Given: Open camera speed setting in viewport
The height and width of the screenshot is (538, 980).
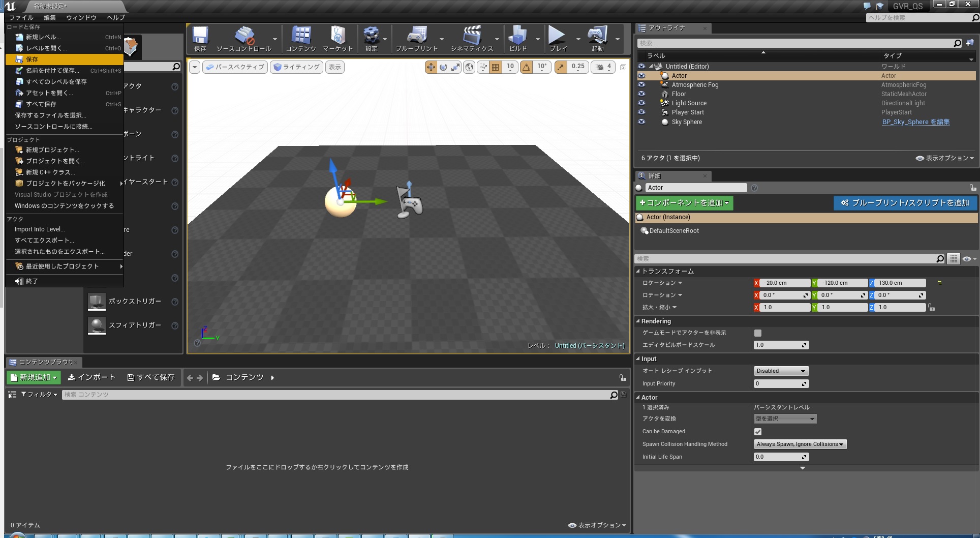Looking at the screenshot, I should 603,67.
